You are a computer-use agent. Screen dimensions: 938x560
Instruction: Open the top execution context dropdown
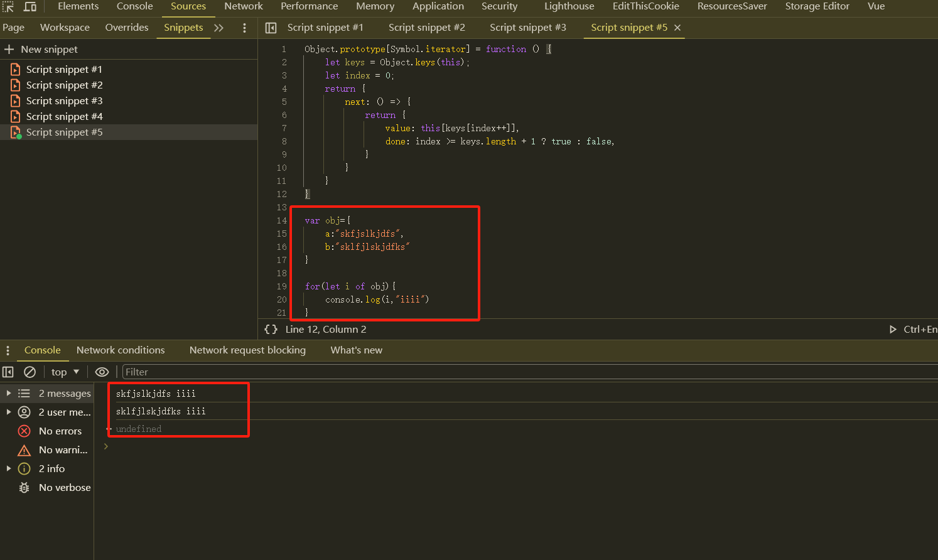(65, 372)
